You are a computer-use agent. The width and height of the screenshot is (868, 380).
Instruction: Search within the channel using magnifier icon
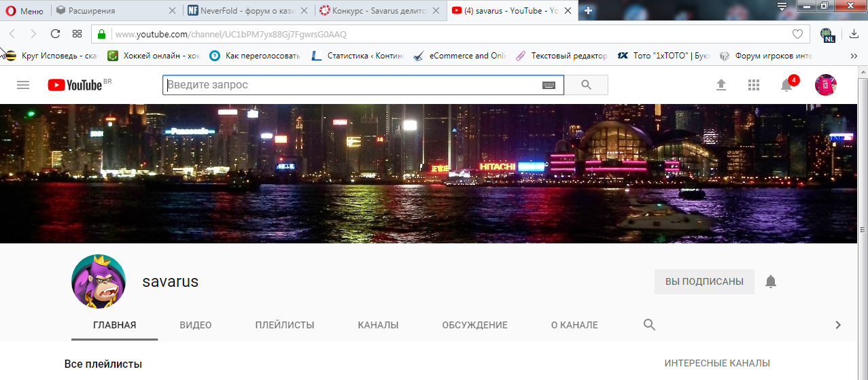point(649,325)
